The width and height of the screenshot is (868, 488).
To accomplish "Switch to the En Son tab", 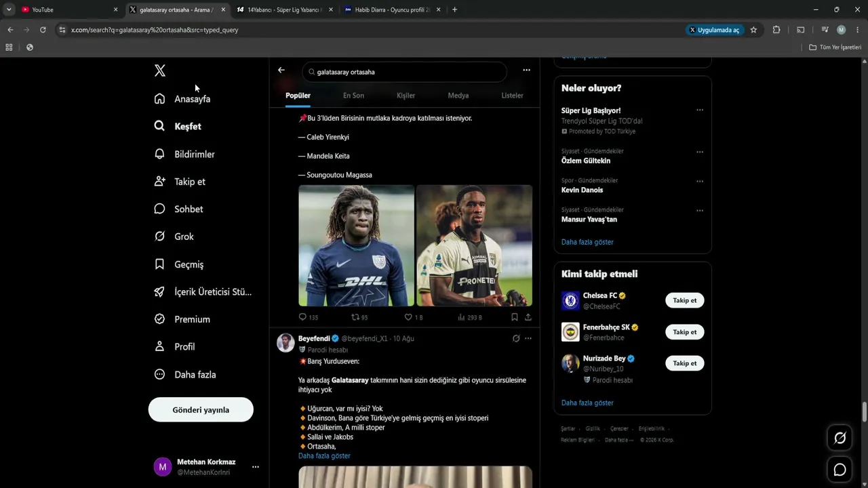I will (x=353, y=96).
